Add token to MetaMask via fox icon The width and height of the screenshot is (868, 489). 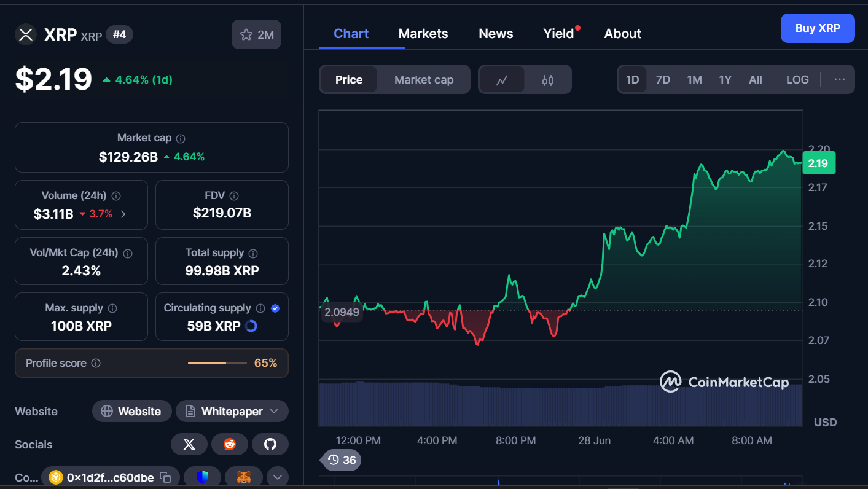coord(244,477)
